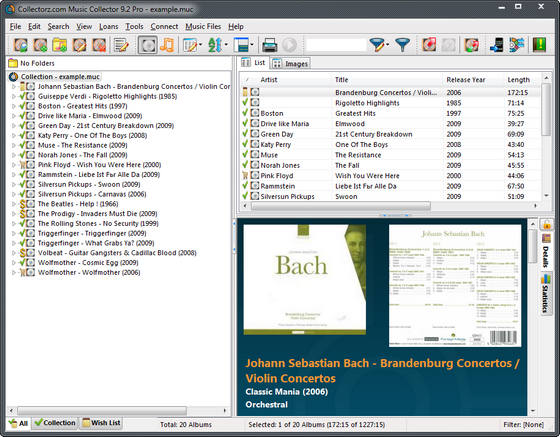Open the File menu
The image size is (560, 437).
pyautogui.click(x=15, y=27)
